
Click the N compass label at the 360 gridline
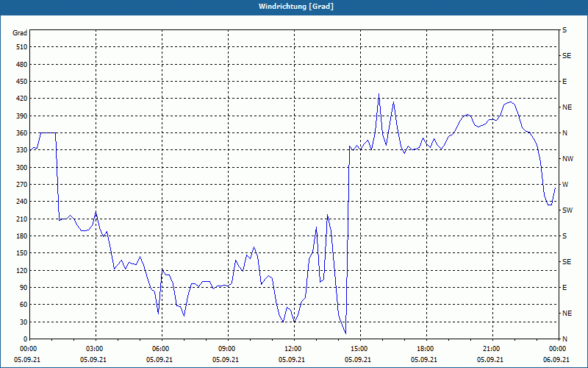pyautogui.click(x=564, y=133)
